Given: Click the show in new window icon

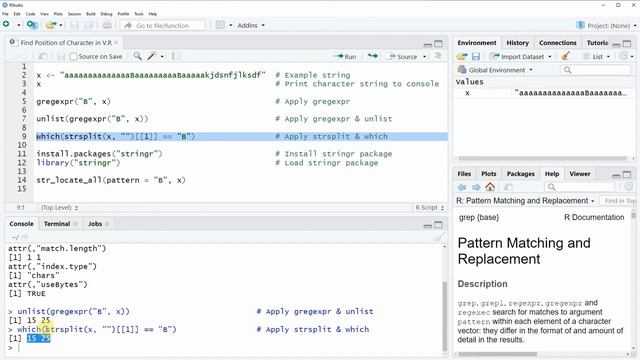Looking at the screenshot, I should (x=42, y=56).
